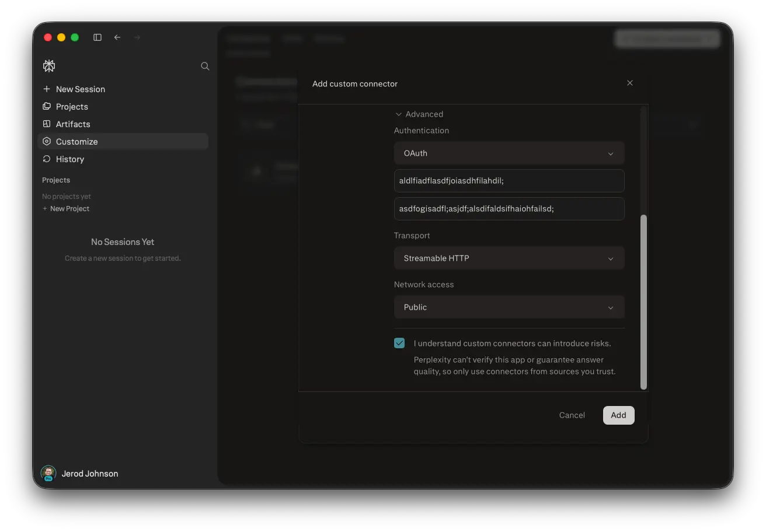Screen dimensions: 766x532
Task: Click the Projects folder icon
Action: [47, 106]
